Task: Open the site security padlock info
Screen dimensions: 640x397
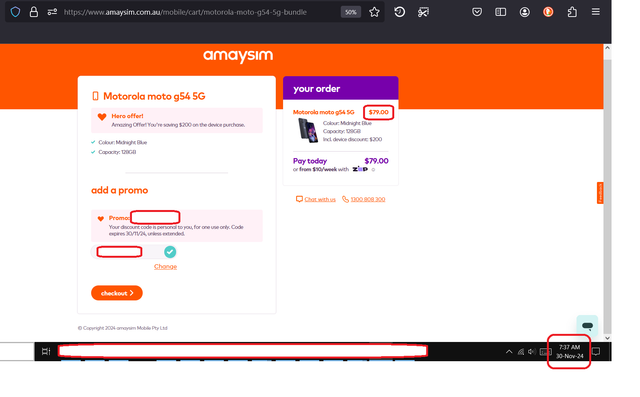Action: 34,12
